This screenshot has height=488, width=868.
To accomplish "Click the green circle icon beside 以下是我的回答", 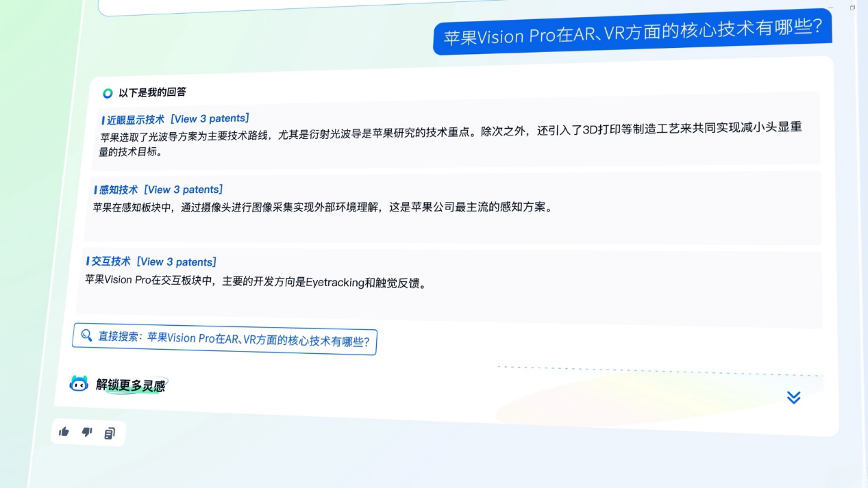I will (x=108, y=93).
